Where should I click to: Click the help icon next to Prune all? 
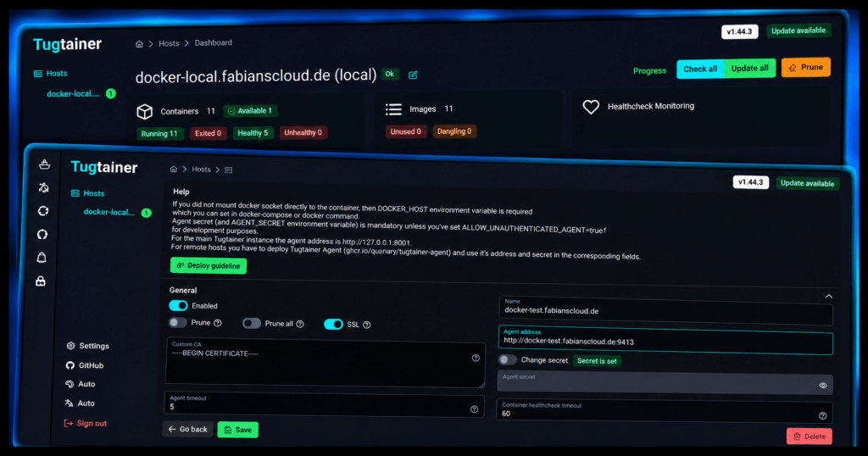(x=300, y=324)
